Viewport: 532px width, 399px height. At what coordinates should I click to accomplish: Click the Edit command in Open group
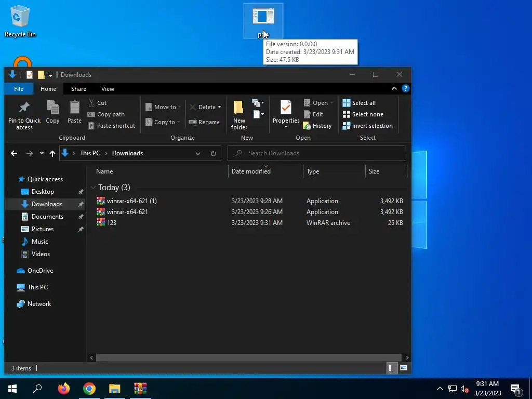coord(313,114)
